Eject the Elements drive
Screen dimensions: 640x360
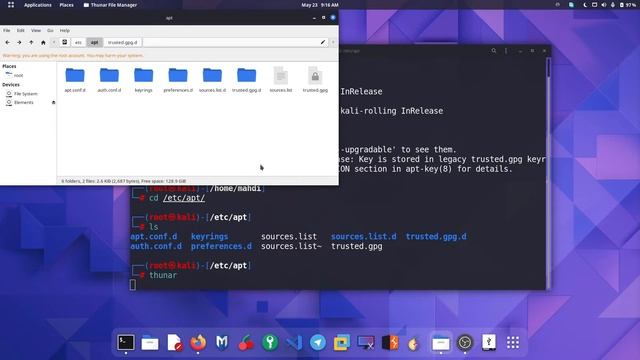click(x=53, y=102)
